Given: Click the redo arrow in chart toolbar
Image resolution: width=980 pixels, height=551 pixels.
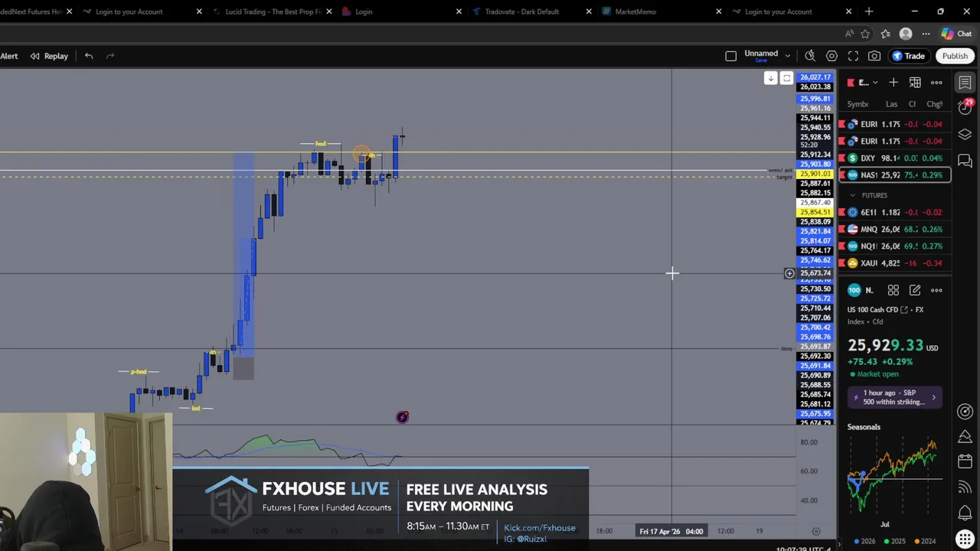Looking at the screenshot, I should (110, 56).
